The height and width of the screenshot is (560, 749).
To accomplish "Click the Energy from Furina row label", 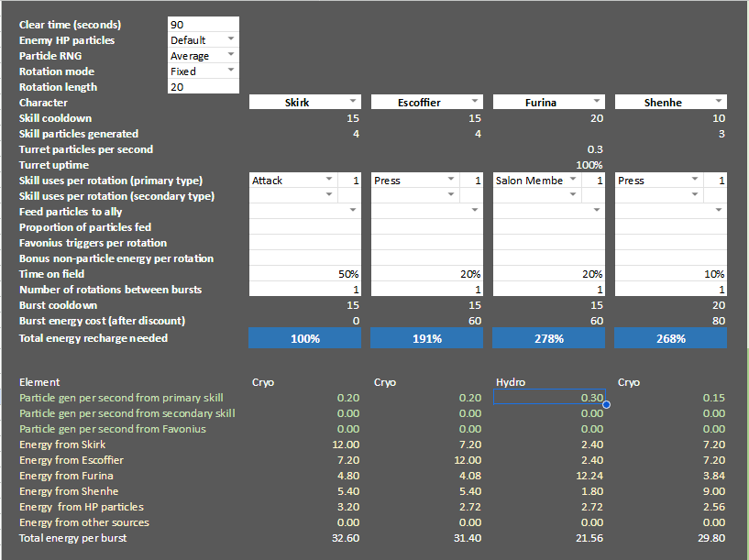I will click(66, 476).
